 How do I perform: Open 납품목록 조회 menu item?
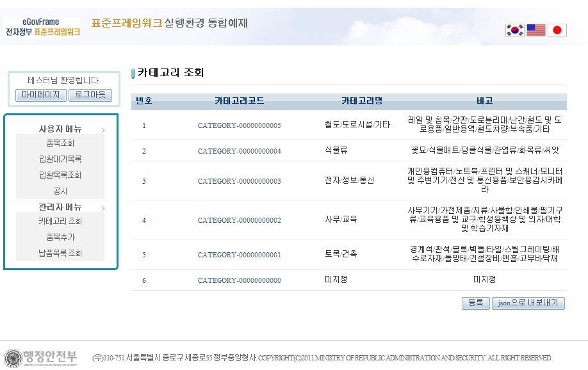(60, 253)
